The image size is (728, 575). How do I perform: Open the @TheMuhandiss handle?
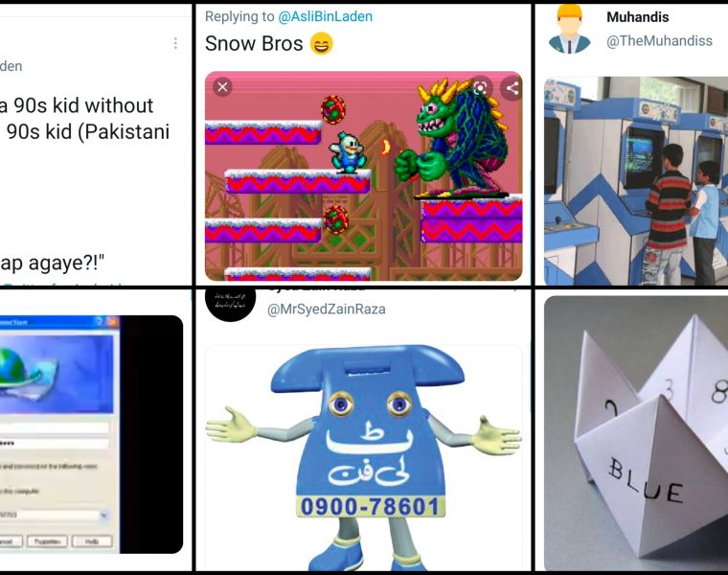[659, 41]
